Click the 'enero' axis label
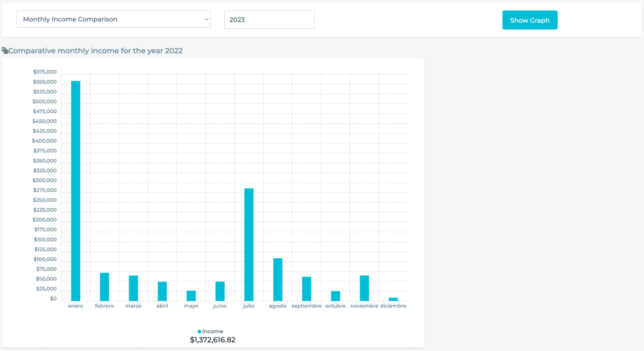This screenshot has width=644, height=351. coord(76,306)
